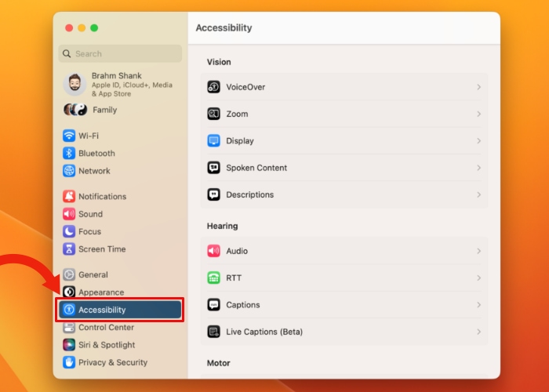Click Brahm Shank's profile avatar
The image size is (549, 392).
click(x=75, y=85)
